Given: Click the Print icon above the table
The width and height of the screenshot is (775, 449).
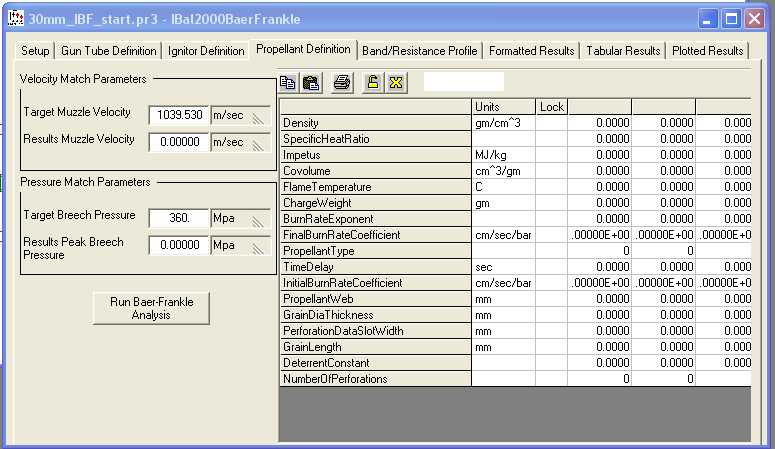Looking at the screenshot, I should (342, 83).
